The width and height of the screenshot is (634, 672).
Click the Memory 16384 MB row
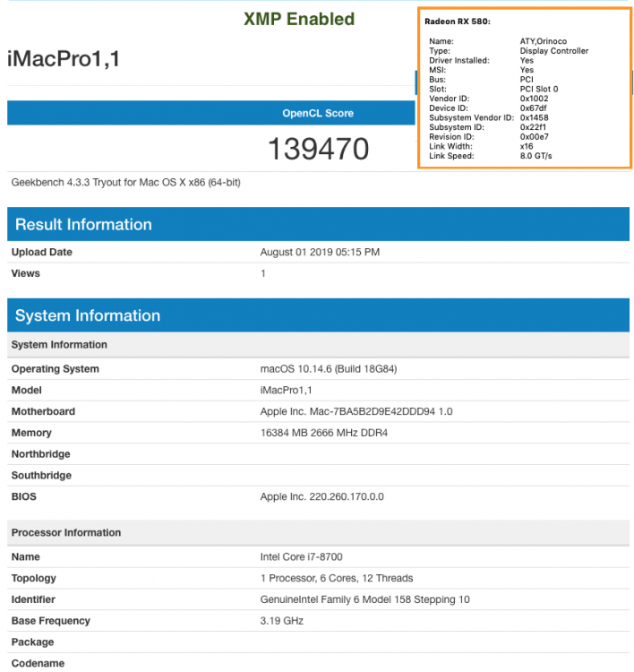click(318, 433)
